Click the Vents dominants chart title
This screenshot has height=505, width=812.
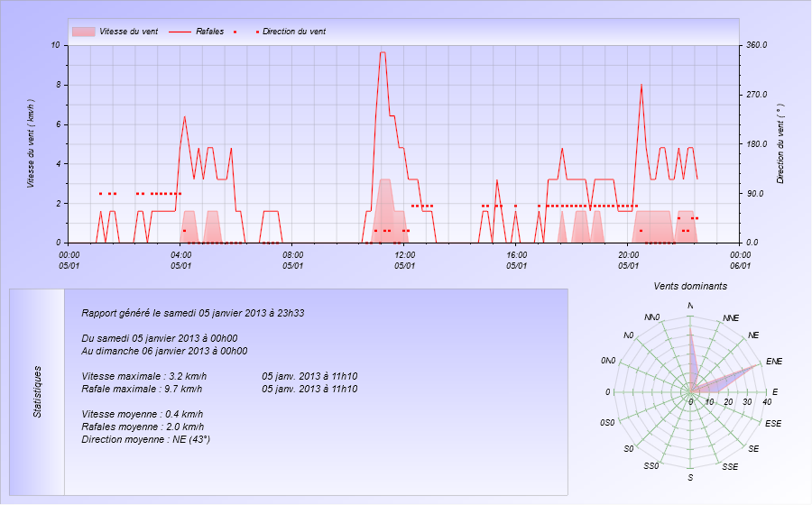point(690,286)
